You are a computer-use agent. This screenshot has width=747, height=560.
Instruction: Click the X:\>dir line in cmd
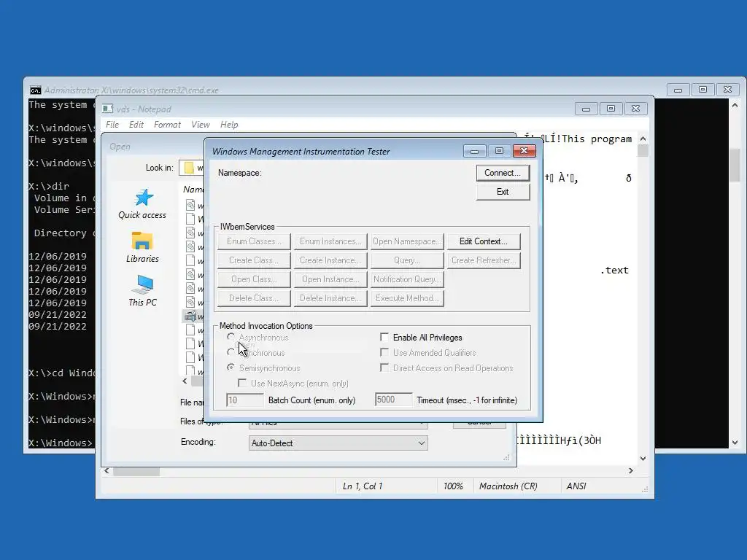coord(49,186)
